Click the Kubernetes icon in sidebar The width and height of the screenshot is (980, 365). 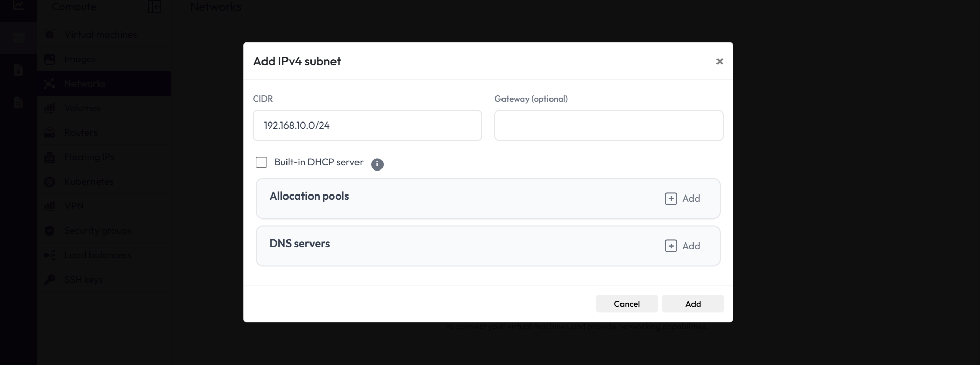point(50,182)
